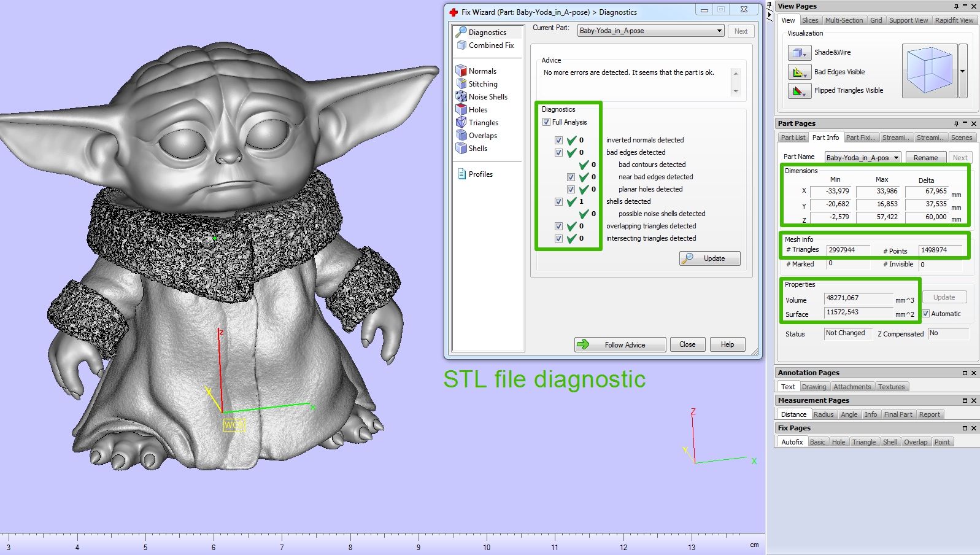Viewport: 980px width, 555px height.
Task: Click the # Triangles value field
Action: [849, 250]
